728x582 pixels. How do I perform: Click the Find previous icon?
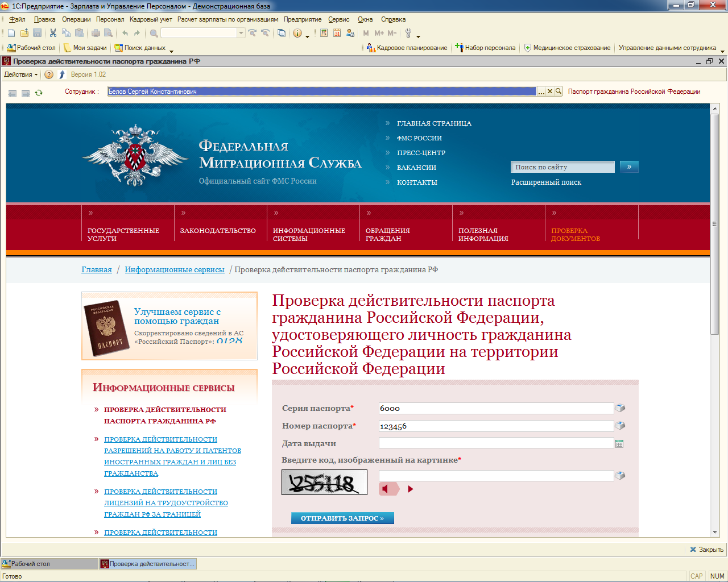pos(265,34)
